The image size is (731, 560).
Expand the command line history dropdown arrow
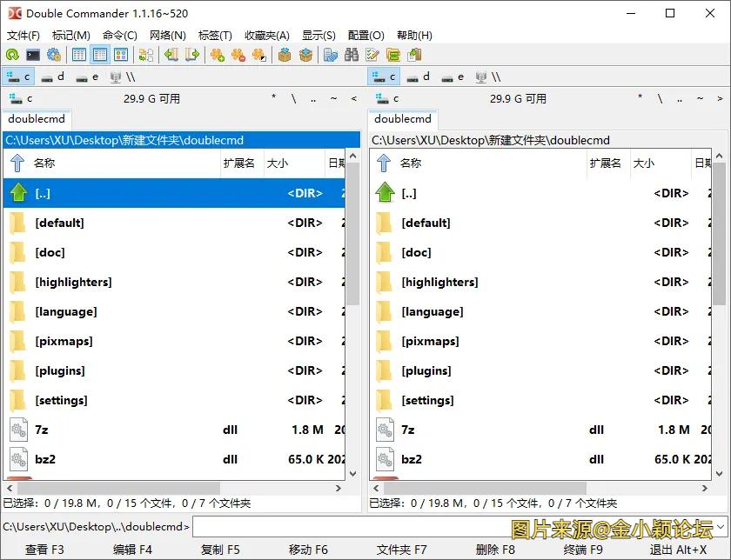(721, 527)
